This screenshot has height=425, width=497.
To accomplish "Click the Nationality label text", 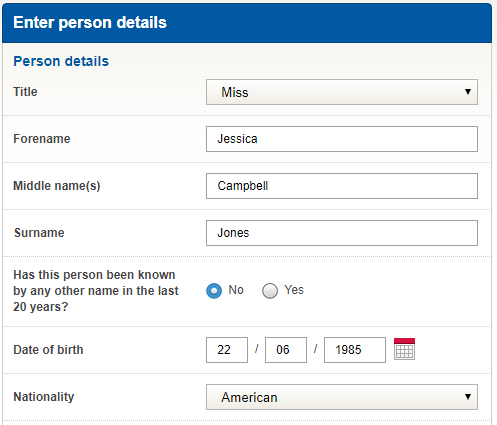I will (x=44, y=397).
